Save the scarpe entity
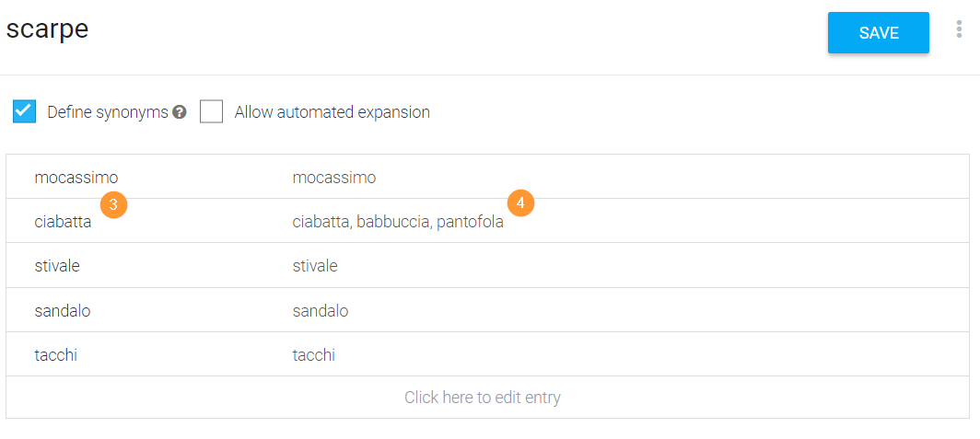This screenshot has width=980, height=439. [878, 32]
